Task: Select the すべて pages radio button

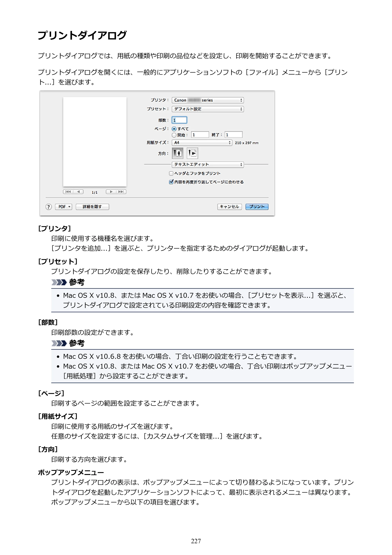Action: pos(174,129)
